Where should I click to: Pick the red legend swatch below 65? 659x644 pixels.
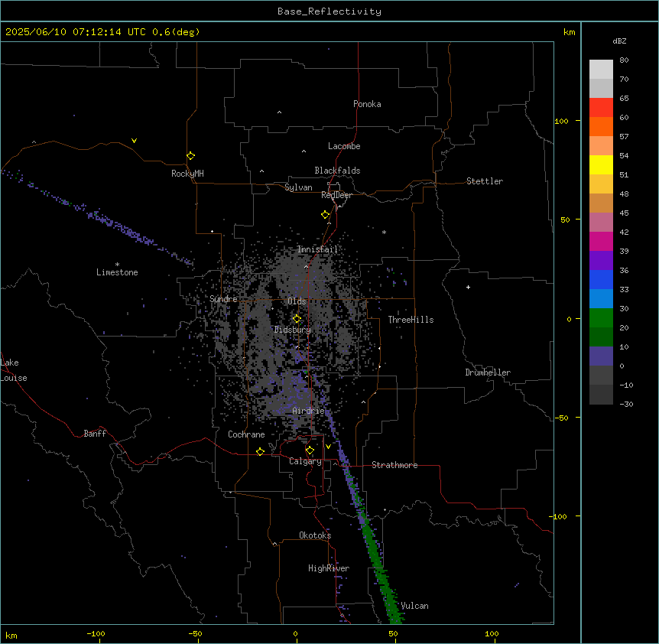tap(601, 108)
